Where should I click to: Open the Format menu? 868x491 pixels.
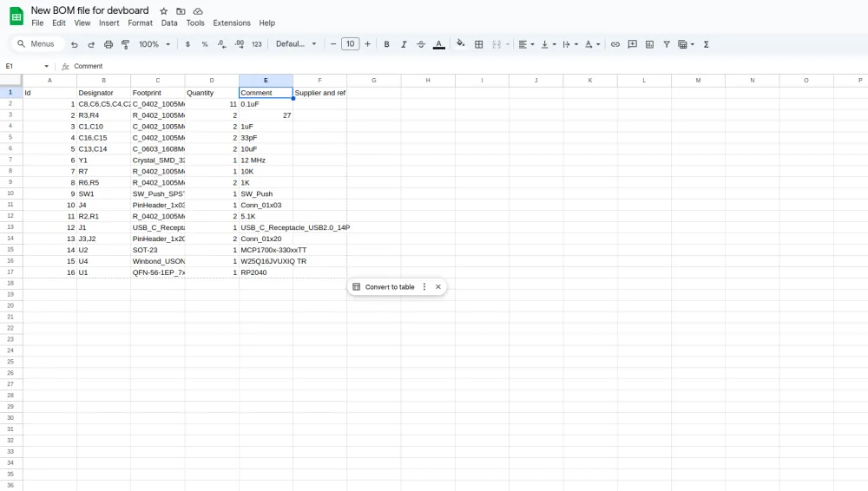coord(140,23)
